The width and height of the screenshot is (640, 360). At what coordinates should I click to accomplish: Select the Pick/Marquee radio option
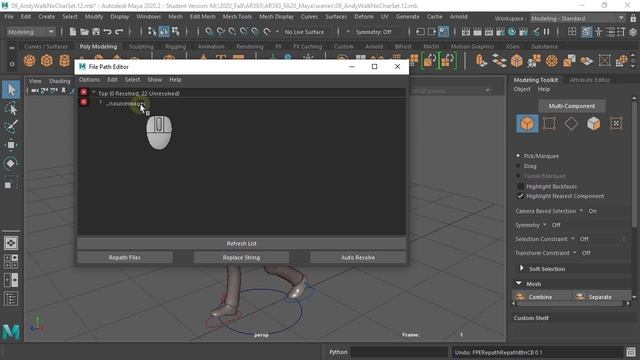pyautogui.click(x=518, y=156)
